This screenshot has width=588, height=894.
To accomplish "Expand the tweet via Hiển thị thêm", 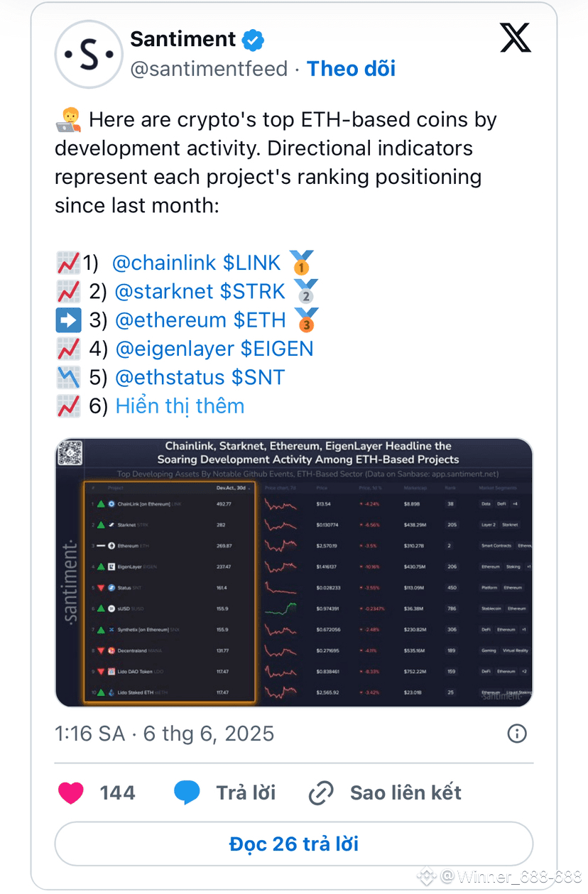I will point(180,405).
